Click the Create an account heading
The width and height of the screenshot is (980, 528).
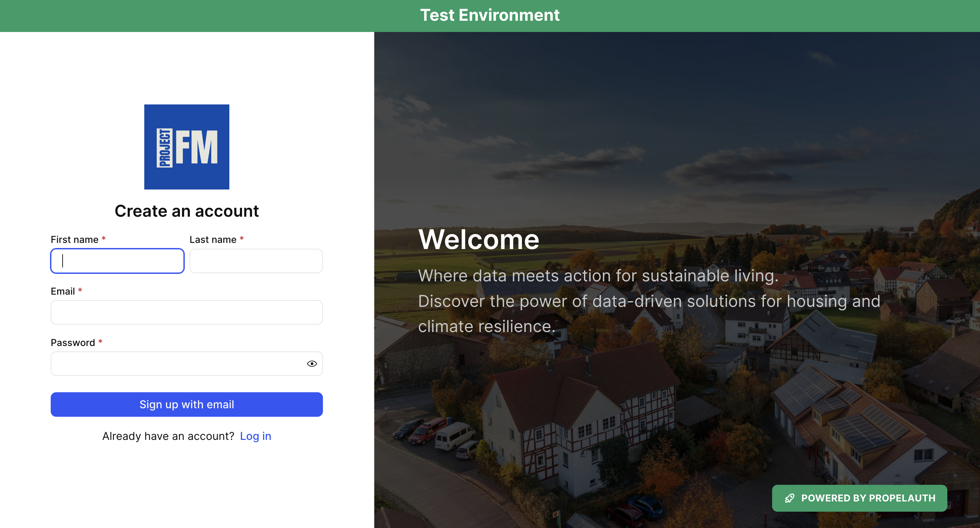(186, 211)
